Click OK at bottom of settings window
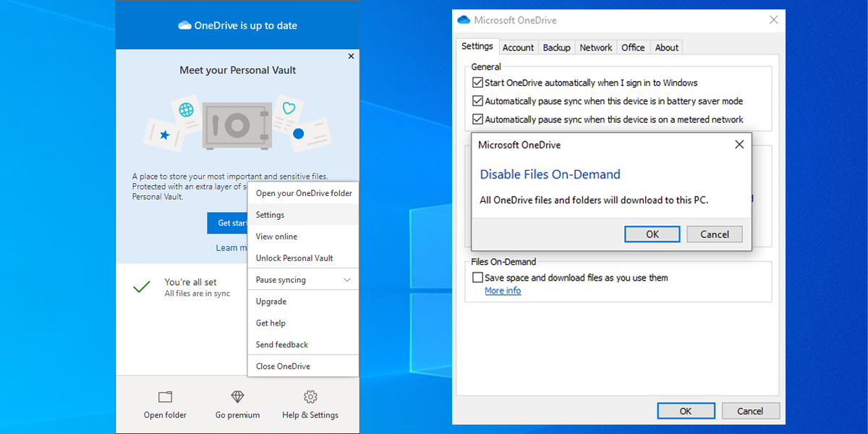Screen dimensions: 868x434 tap(686, 411)
